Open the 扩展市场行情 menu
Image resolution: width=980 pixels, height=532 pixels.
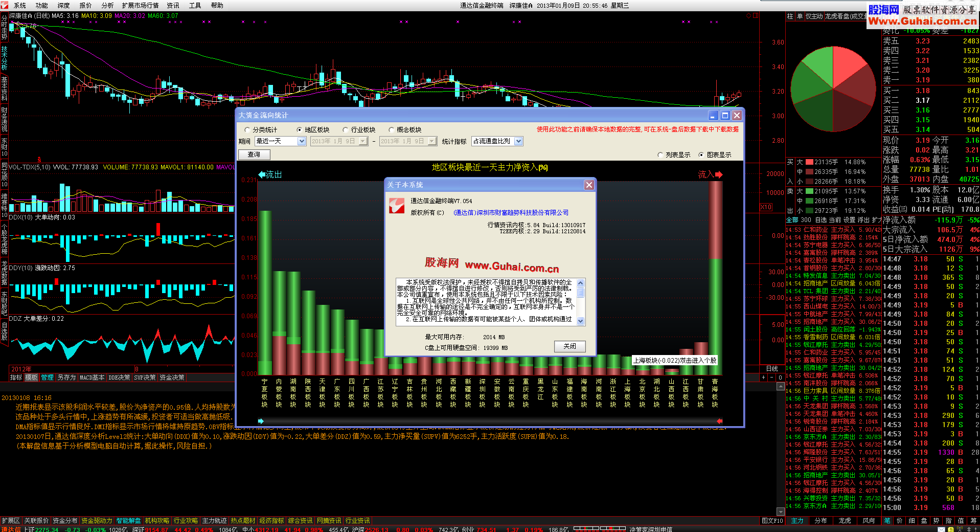[x=141, y=6]
